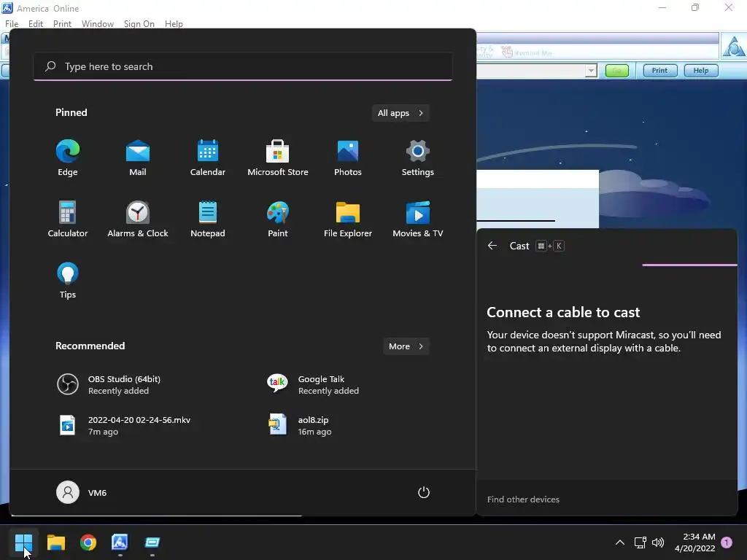Screen dimensions: 747x560
Task: Open File Explorer from pinned apps
Action: (x=348, y=219)
